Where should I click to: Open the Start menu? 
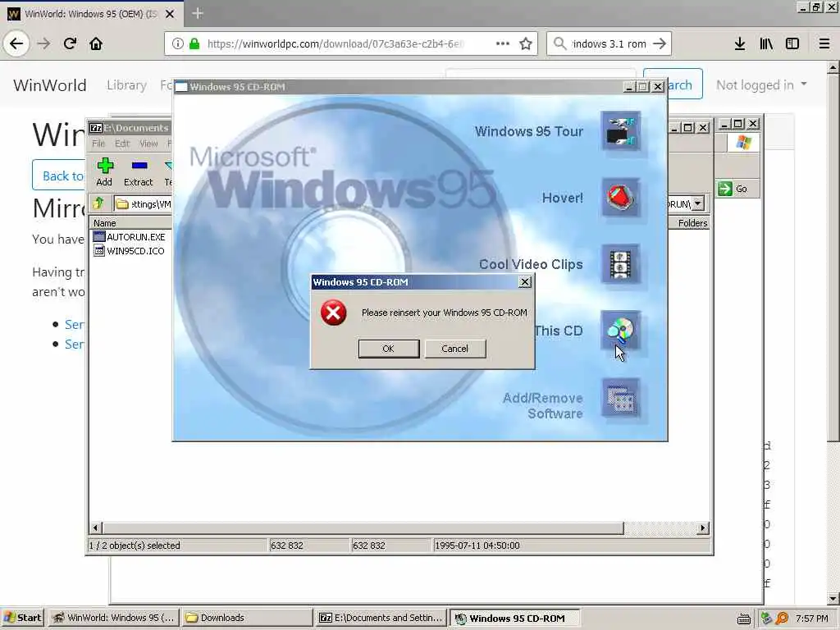22,618
